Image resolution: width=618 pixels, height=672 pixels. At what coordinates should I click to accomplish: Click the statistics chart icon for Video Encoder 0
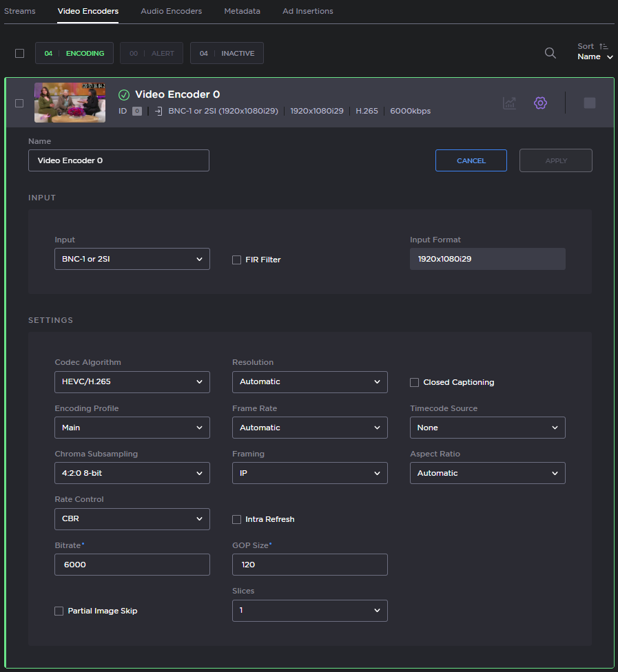509,103
